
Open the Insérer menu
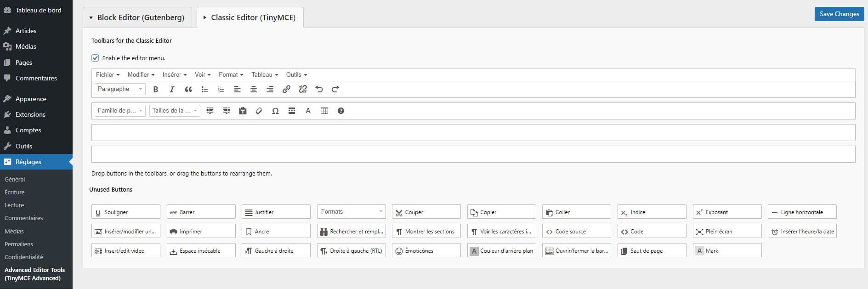[x=175, y=74]
